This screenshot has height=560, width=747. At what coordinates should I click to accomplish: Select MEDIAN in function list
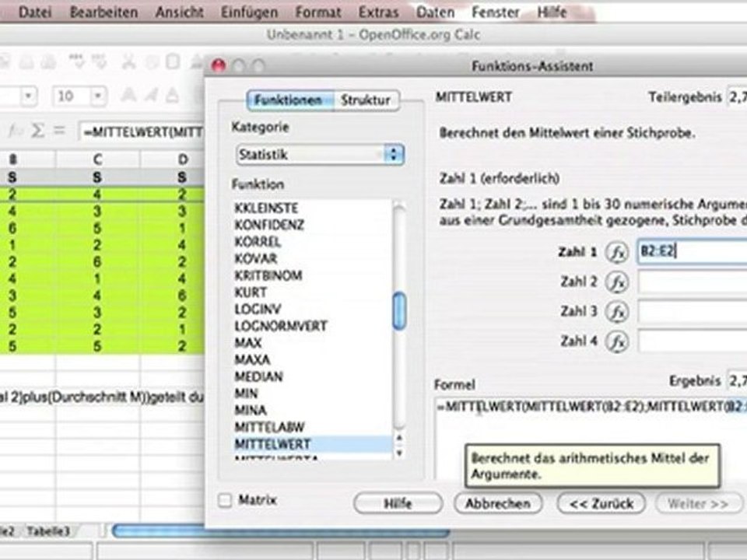pos(312,376)
